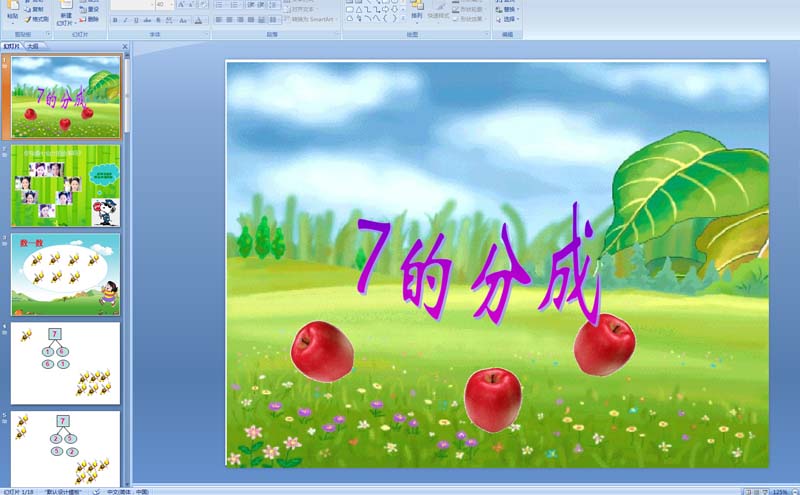The height and width of the screenshot is (495, 800).
Task: Expand the Select dropdown in editing group
Action: (x=510, y=19)
